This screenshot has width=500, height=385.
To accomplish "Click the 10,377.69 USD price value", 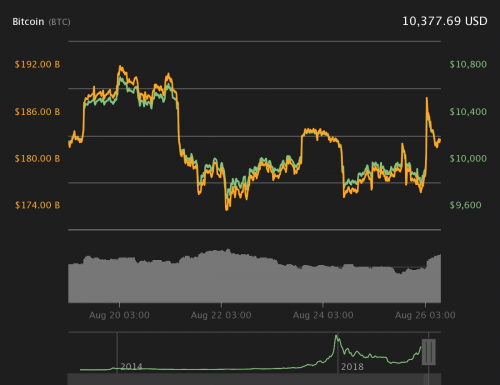I will [x=445, y=21].
